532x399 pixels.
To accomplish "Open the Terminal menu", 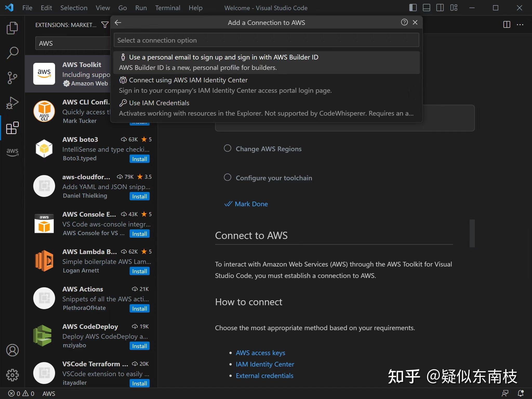I will tap(168, 8).
